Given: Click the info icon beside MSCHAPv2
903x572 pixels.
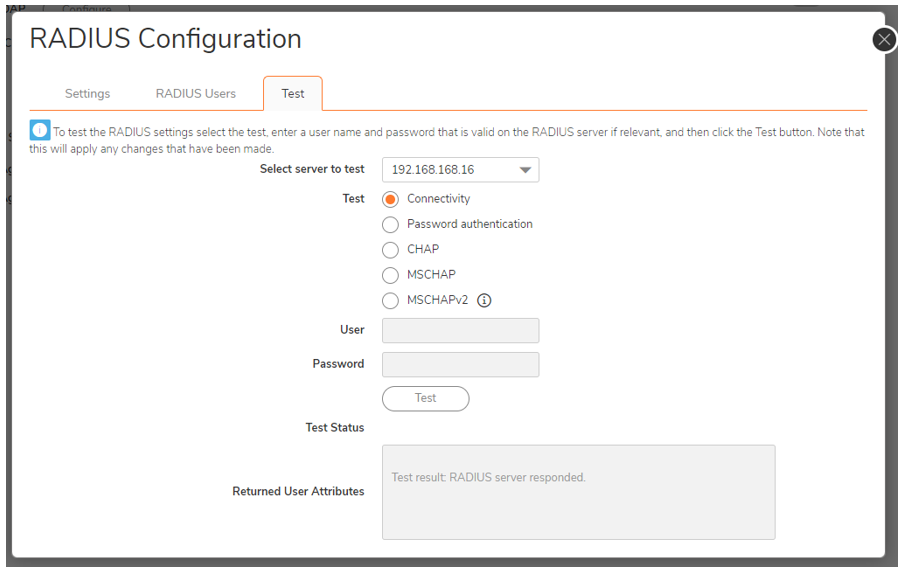Looking at the screenshot, I should tap(484, 300).
